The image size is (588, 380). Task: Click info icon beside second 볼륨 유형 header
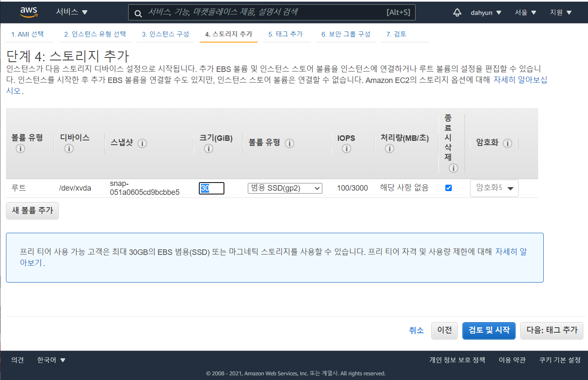290,143
